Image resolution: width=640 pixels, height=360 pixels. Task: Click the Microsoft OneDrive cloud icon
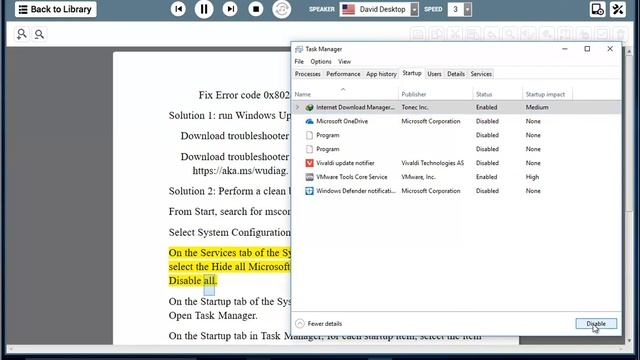(309, 121)
